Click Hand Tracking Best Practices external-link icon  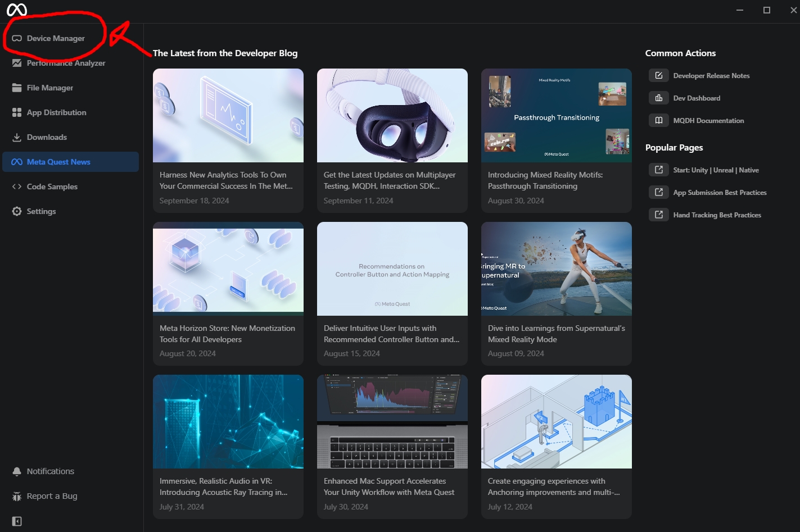click(x=659, y=215)
